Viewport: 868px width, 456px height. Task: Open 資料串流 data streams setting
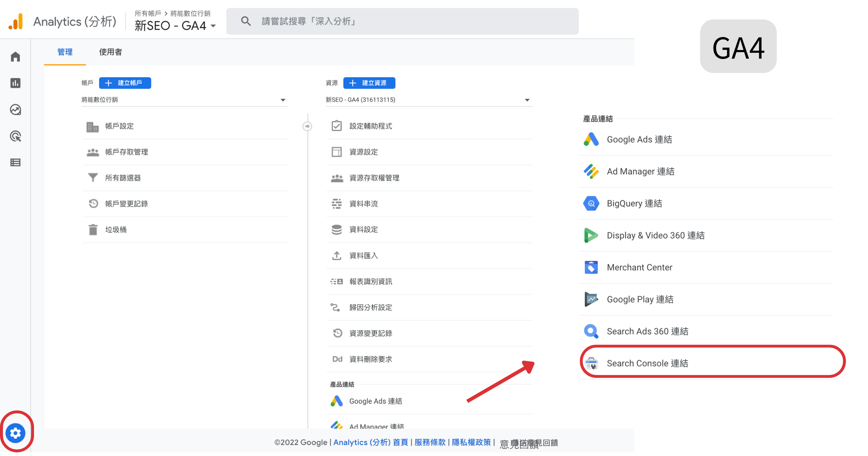363,204
